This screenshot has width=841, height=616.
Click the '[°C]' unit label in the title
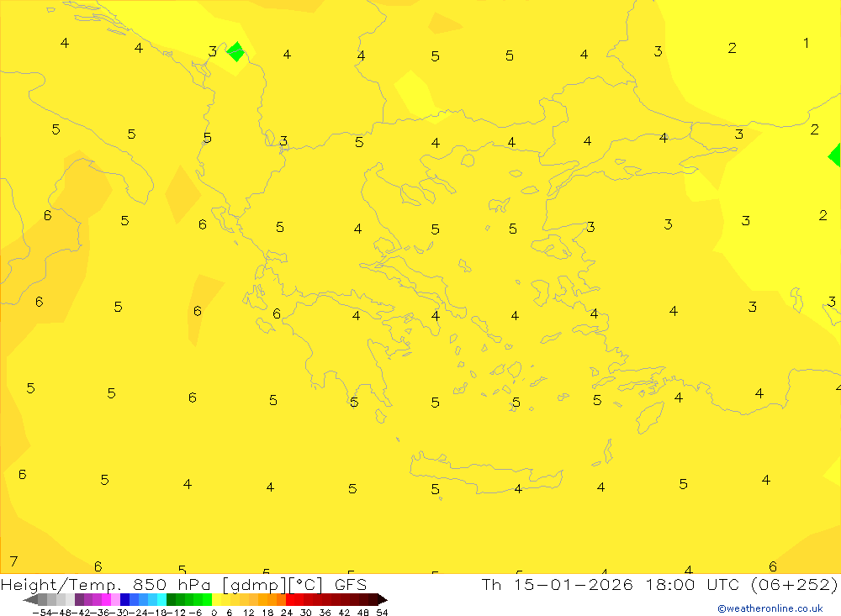click(x=306, y=584)
